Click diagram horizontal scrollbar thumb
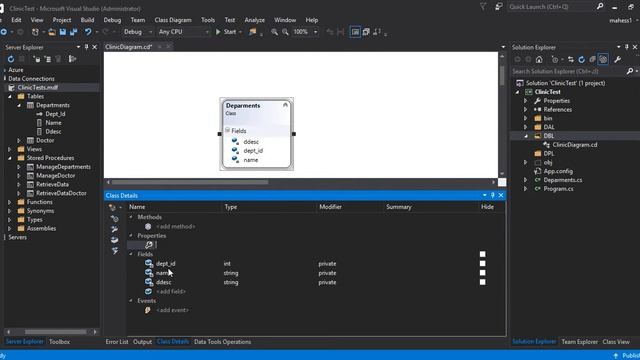This screenshot has width=640, height=360. point(190,182)
